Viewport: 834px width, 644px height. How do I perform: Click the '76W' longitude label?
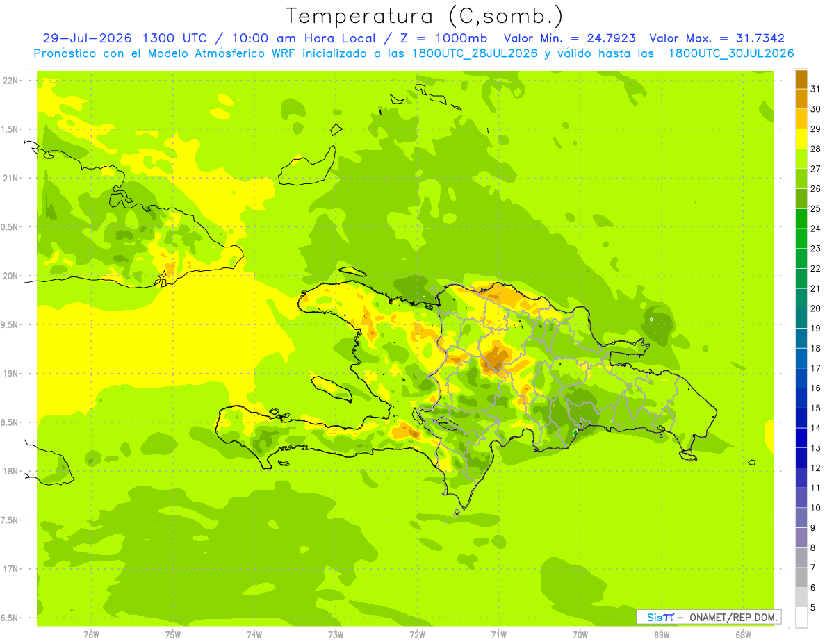pyautogui.click(x=91, y=635)
